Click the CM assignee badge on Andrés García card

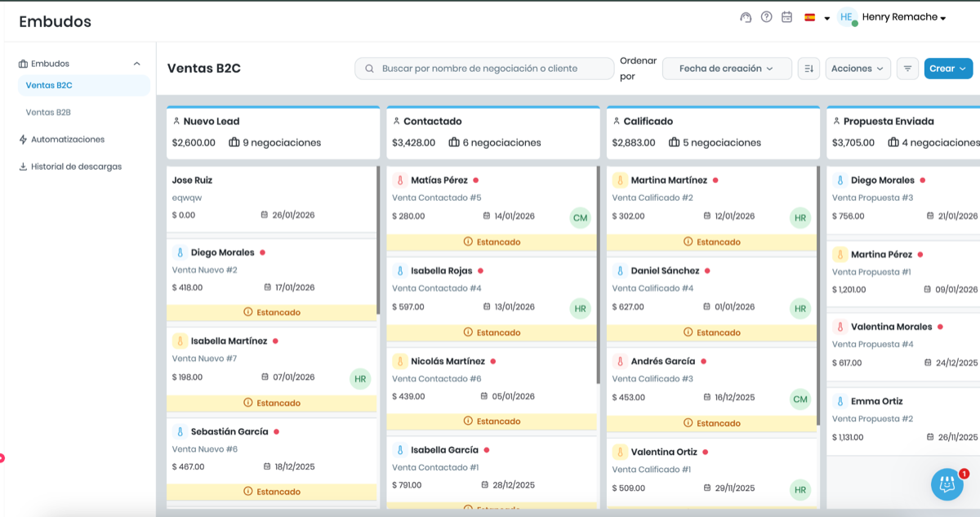(x=800, y=399)
